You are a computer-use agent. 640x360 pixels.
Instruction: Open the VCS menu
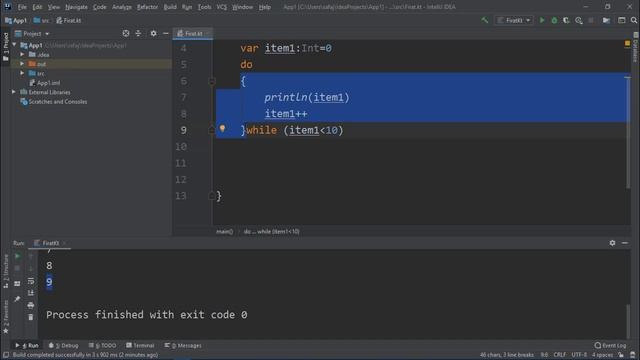point(222,7)
